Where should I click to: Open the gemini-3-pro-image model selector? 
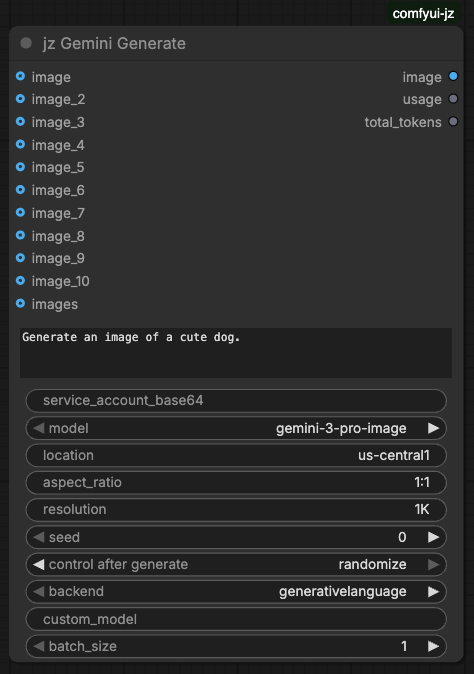236,428
